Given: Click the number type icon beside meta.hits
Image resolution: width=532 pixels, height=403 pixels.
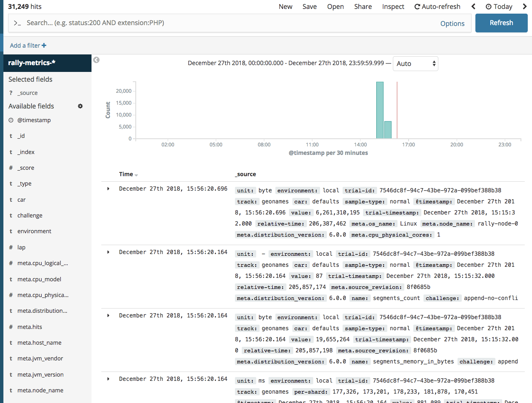Looking at the screenshot, I should pos(11,327).
